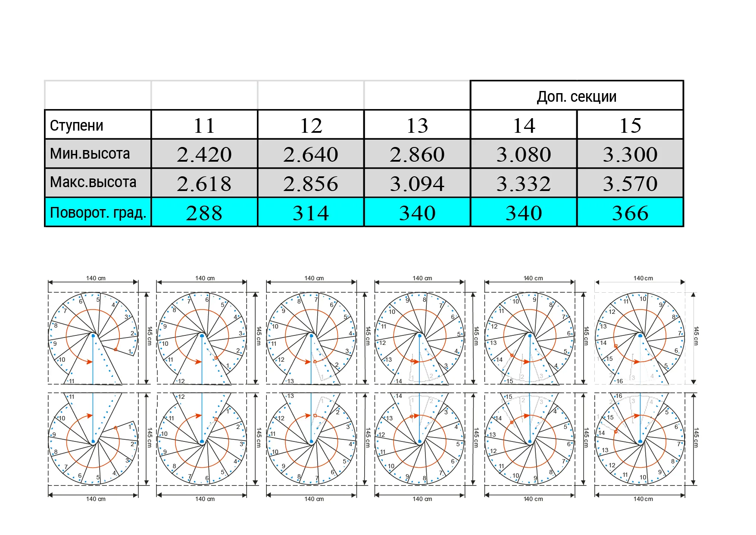Click the cyan "Поворот. град." label cell
Viewport: 756px width, 535px height.
(98, 212)
